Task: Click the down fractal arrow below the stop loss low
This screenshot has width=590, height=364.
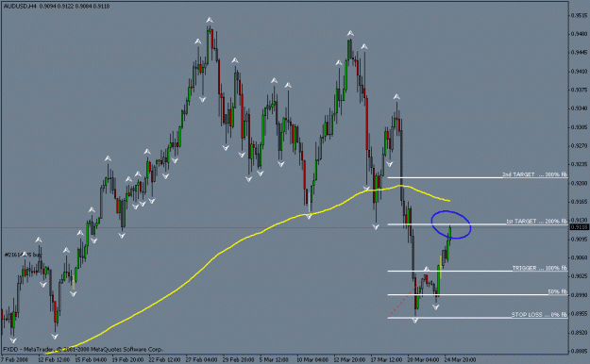Action: point(415,321)
